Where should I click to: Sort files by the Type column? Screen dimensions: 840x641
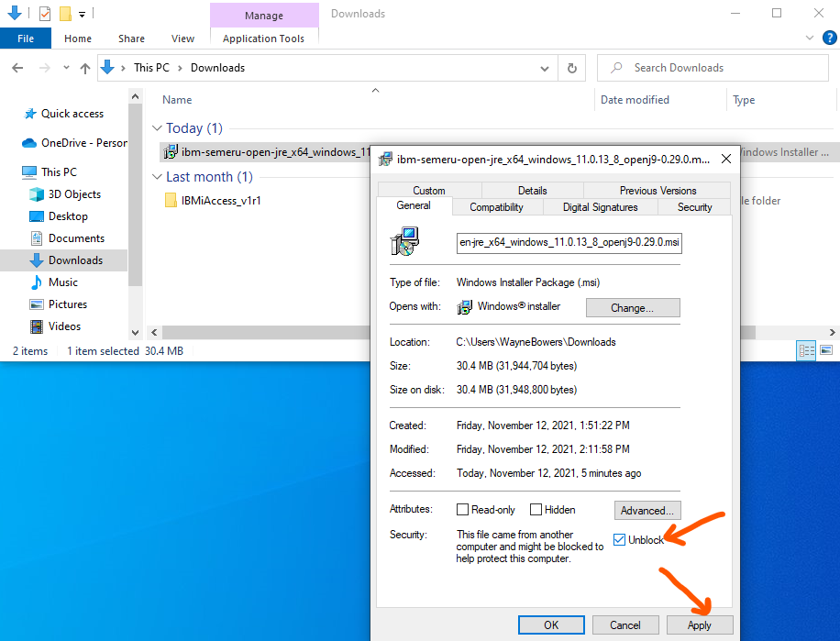click(x=744, y=100)
